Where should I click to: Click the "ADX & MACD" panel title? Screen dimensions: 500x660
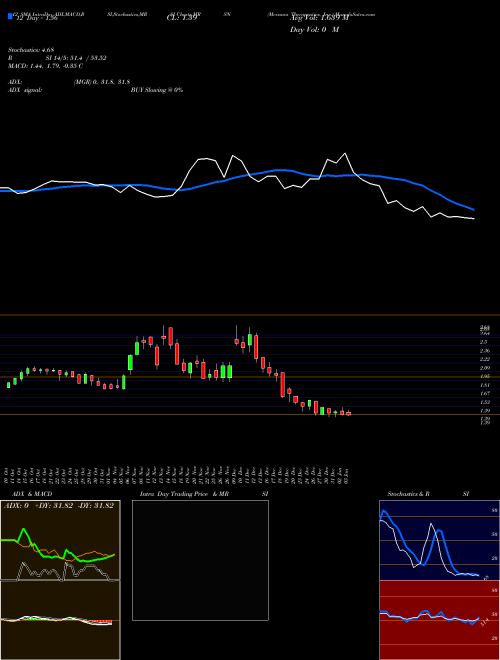(x=32, y=494)
